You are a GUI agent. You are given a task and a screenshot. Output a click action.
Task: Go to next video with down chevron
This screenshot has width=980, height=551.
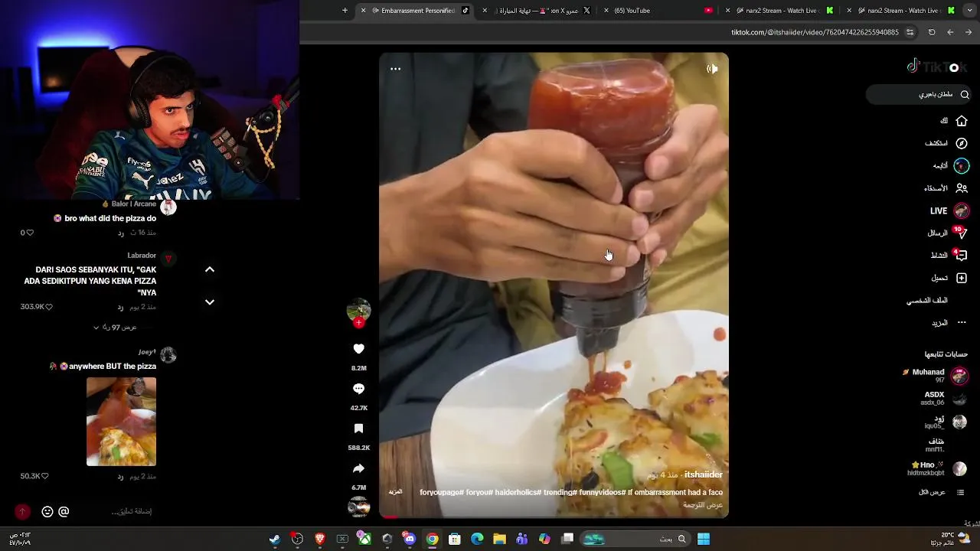(x=210, y=302)
